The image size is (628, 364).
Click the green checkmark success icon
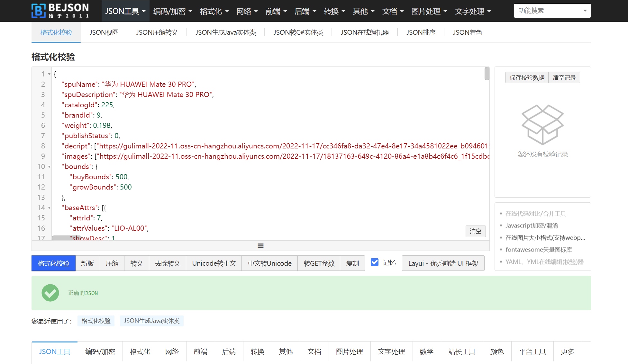50,293
